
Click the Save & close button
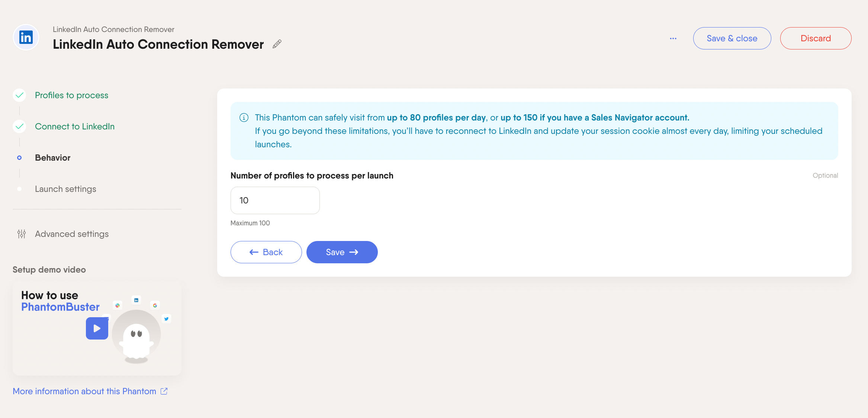pyautogui.click(x=732, y=38)
